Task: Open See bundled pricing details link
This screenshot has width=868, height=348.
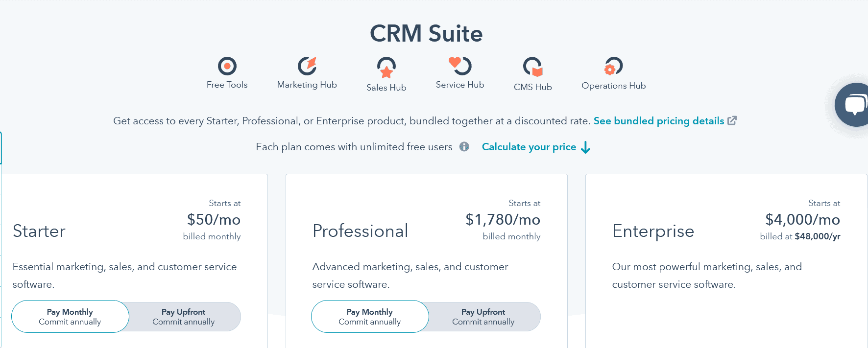Action: pos(659,121)
